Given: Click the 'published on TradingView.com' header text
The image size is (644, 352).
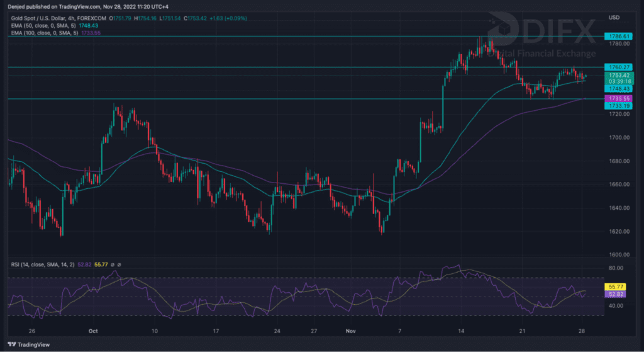Looking at the screenshot, I should 61,7.
